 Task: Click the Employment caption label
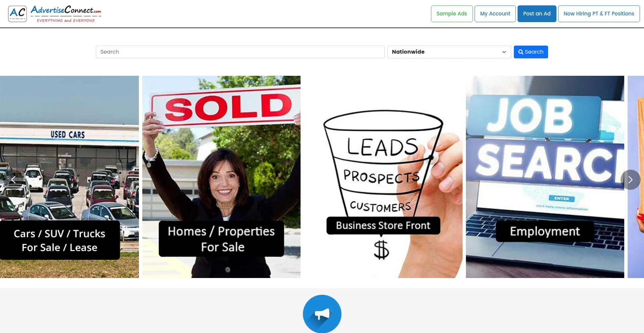tap(545, 231)
